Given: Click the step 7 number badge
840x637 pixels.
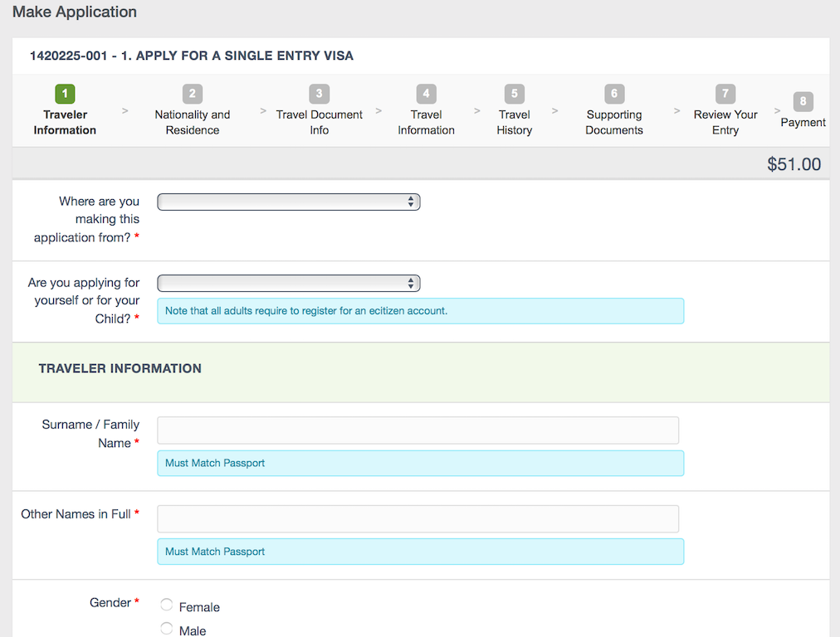Looking at the screenshot, I should tap(725, 94).
